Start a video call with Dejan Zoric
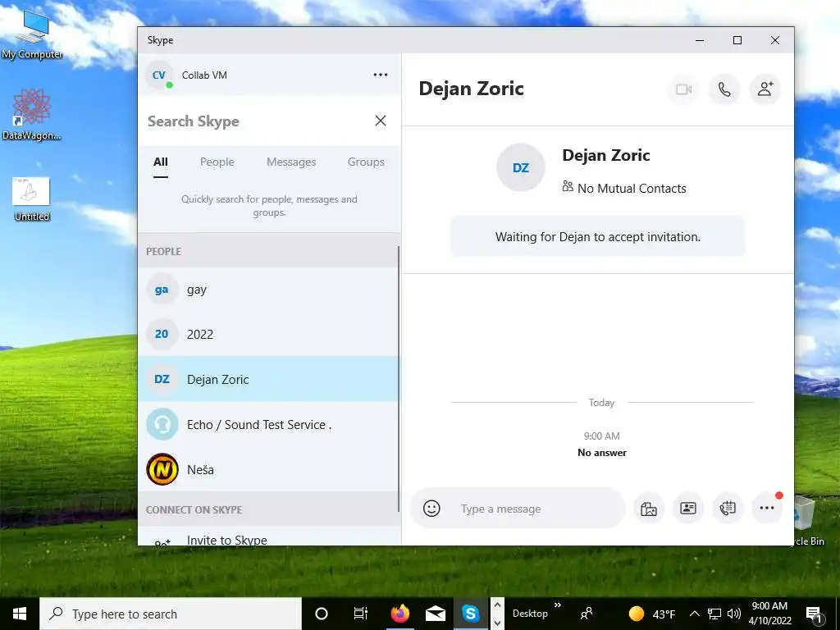The image size is (840, 630). tap(683, 89)
